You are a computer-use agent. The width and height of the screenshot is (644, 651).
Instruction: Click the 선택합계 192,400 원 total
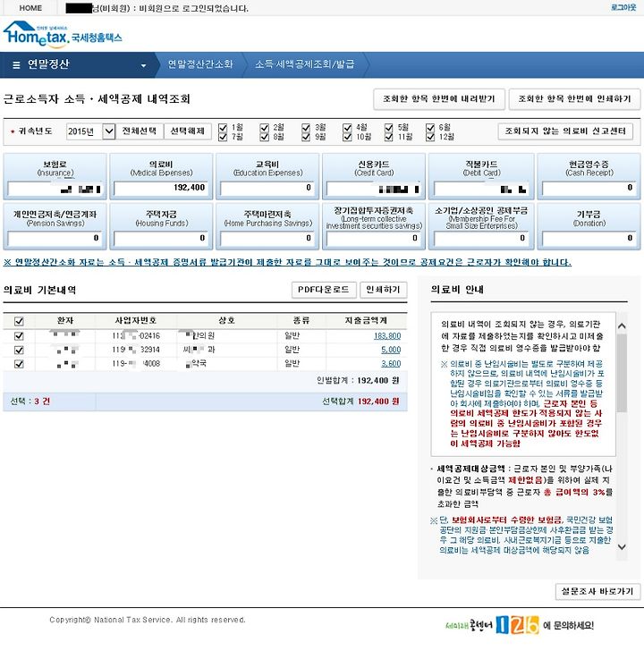click(x=360, y=402)
